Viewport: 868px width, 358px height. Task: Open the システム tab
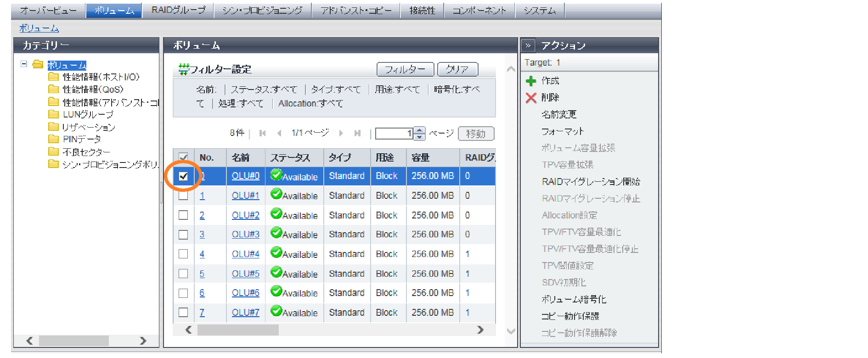coord(540,10)
